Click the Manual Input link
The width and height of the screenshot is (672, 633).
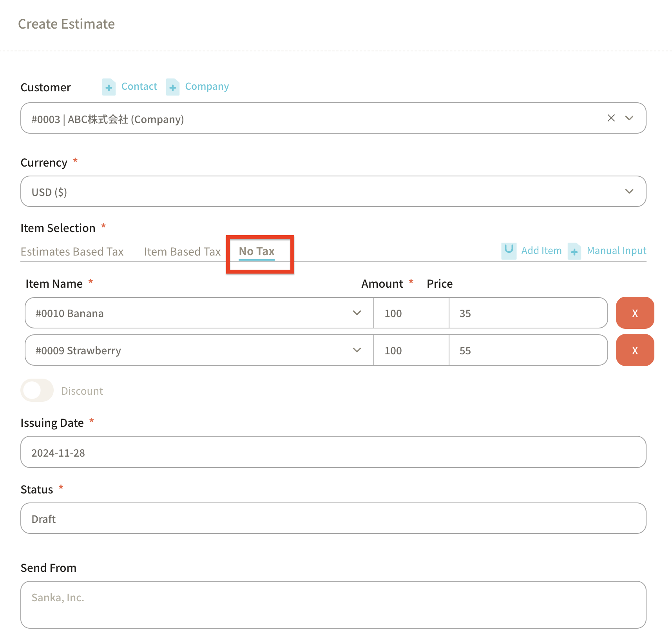(616, 251)
